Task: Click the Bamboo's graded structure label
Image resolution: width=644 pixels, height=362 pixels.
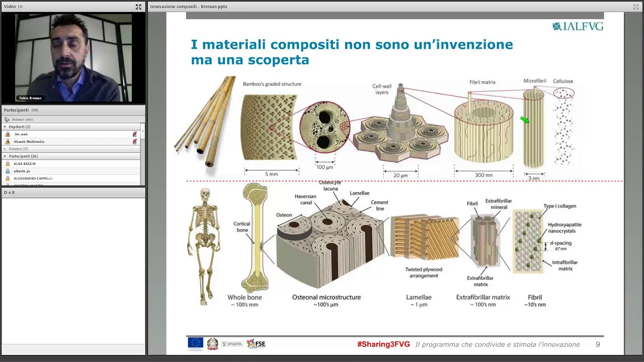Action: click(272, 84)
